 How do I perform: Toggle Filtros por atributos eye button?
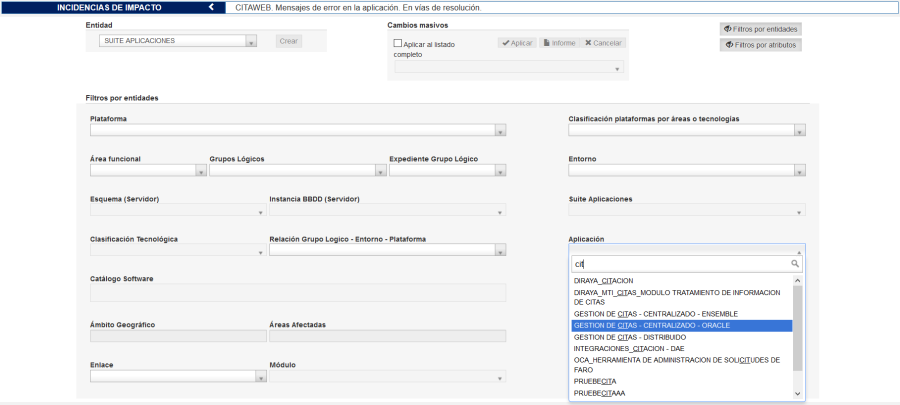(761, 45)
